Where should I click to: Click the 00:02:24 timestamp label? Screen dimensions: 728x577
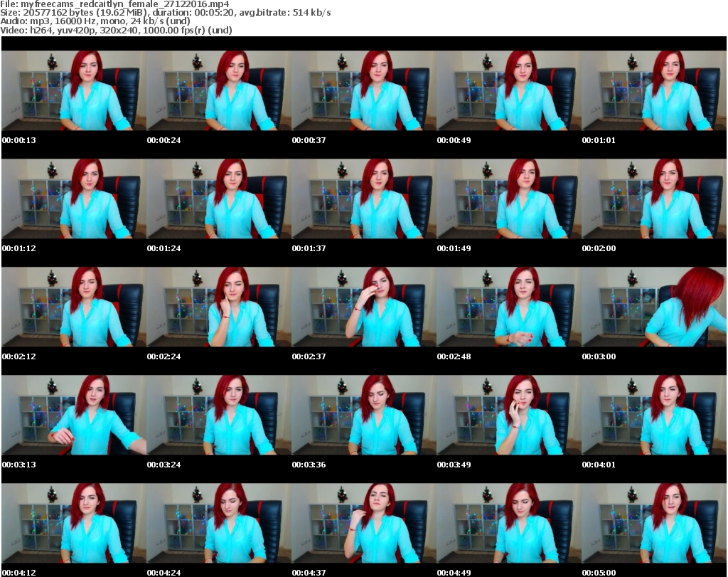pos(164,356)
